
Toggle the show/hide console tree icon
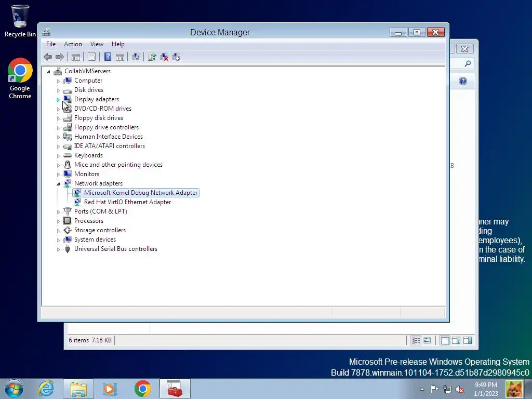click(x=76, y=57)
